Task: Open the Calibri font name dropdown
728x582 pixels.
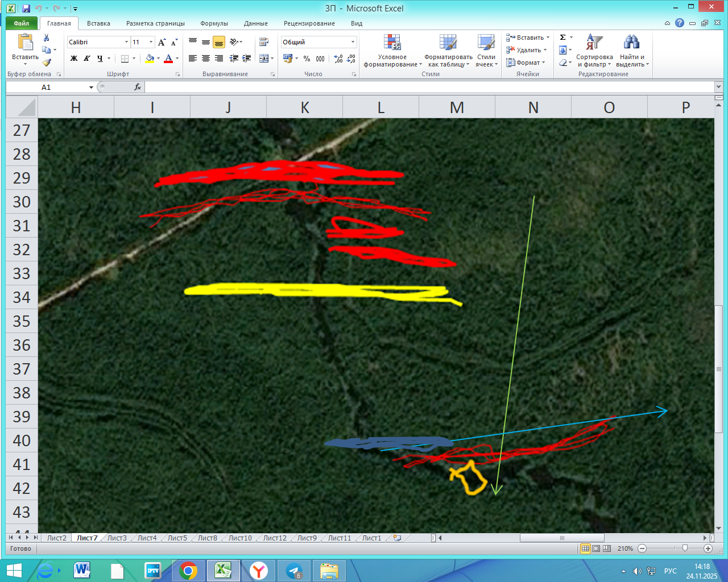Action: (x=126, y=42)
